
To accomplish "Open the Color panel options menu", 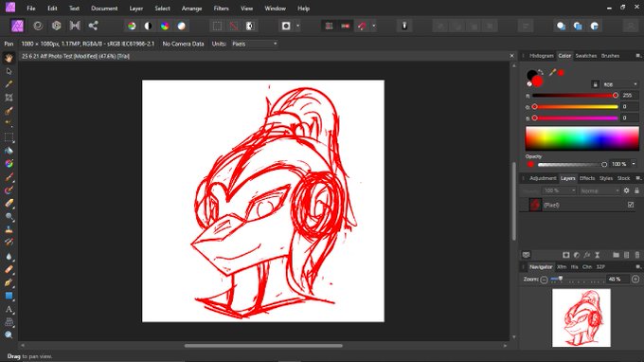I will tap(637, 56).
